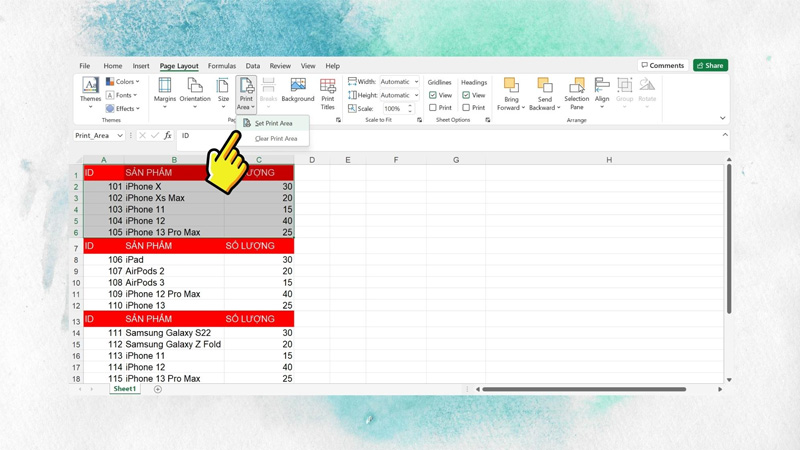Toggle Gridlines View checkbox

point(433,95)
